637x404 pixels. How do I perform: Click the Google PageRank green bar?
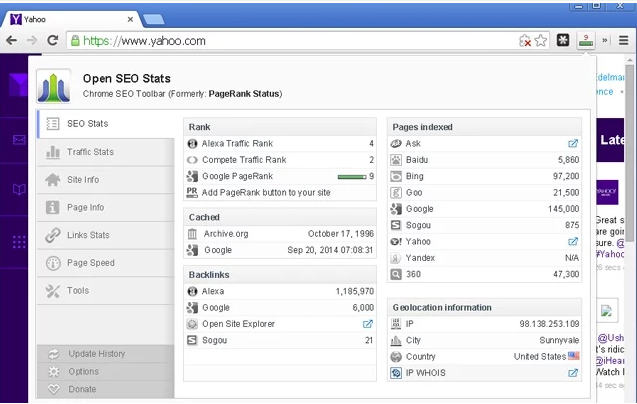click(352, 177)
